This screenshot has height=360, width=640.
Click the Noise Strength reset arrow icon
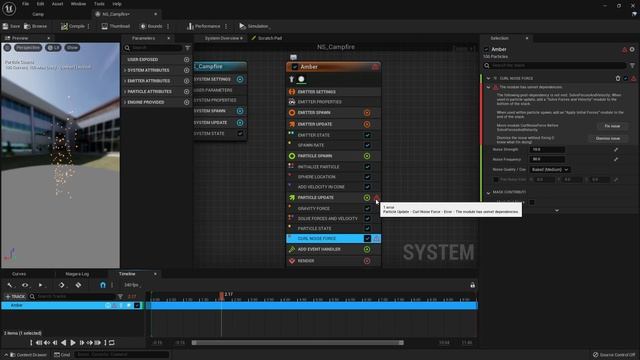(x=616, y=150)
